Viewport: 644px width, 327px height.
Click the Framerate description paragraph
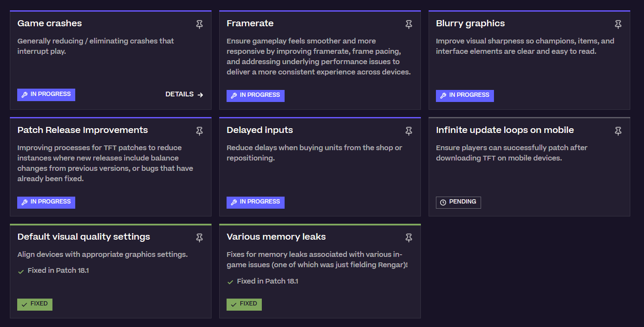click(x=319, y=56)
